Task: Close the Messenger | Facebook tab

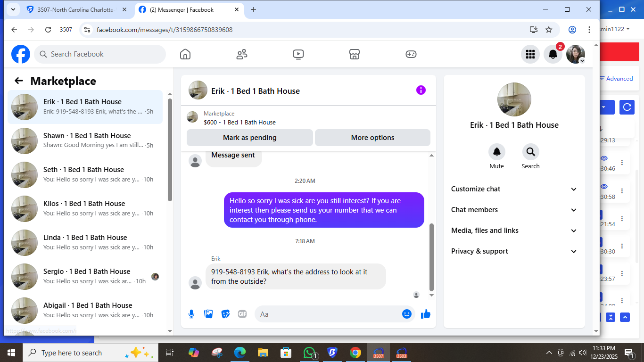Action: [x=236, y=9]
